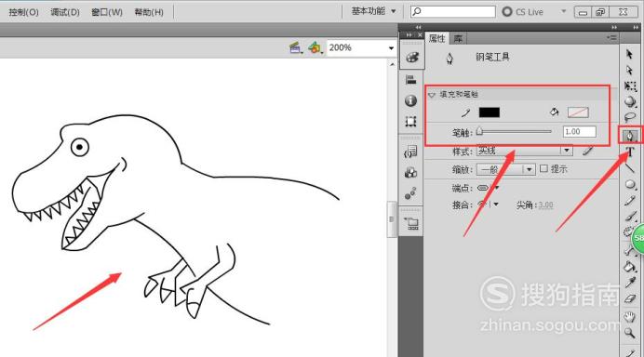Open the CS Live dropdown arrow
Image resolution: width=644 pixels, height=357 pixels.
(564, 11)
